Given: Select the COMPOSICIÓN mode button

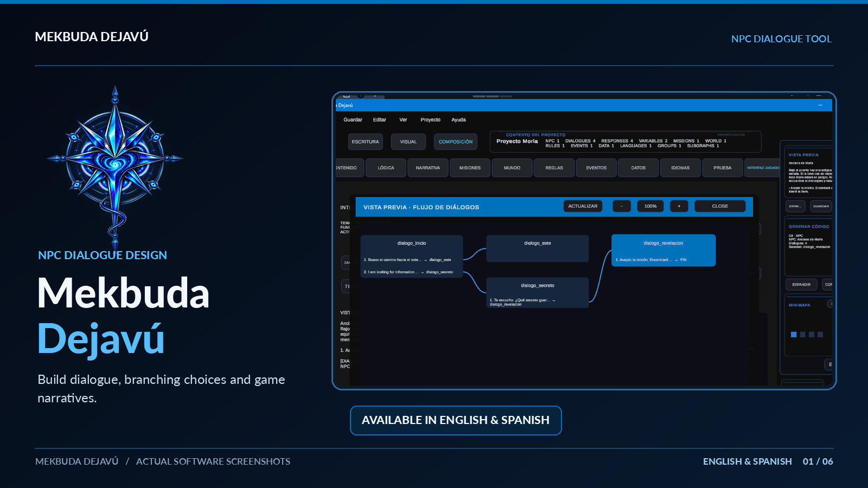Looking at the screenshot, I should 456,142.
